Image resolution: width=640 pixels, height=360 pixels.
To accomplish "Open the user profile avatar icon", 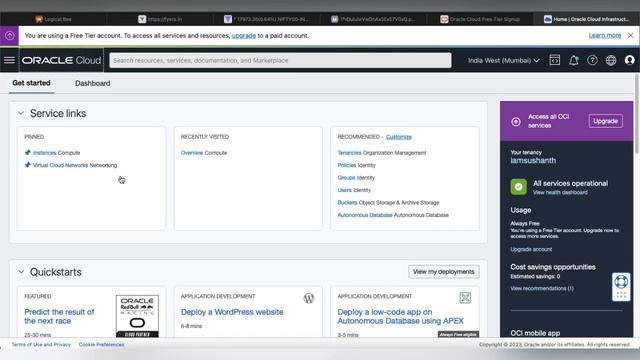I will pos(630,60).
